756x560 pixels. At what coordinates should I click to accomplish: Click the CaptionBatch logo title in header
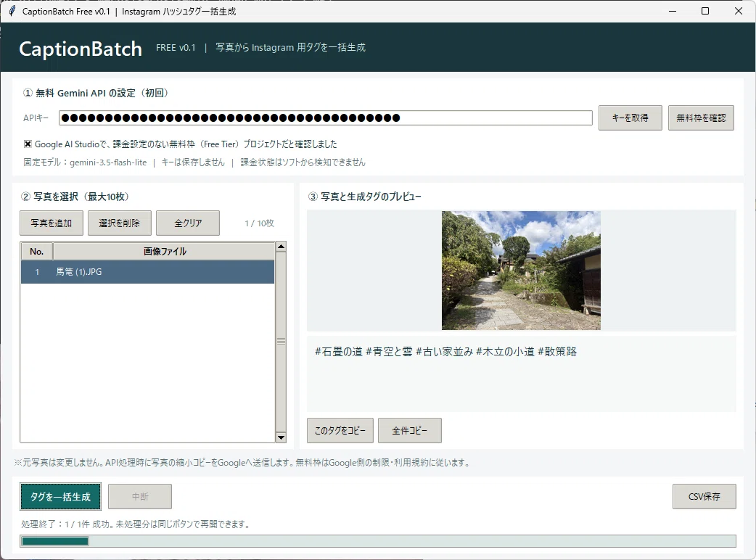click(81, 49)
